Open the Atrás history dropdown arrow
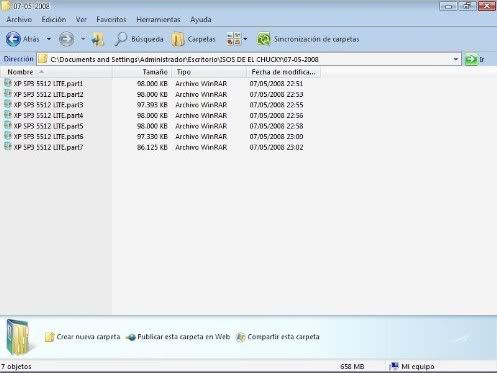The image size is (497, 373). [49, 39]
